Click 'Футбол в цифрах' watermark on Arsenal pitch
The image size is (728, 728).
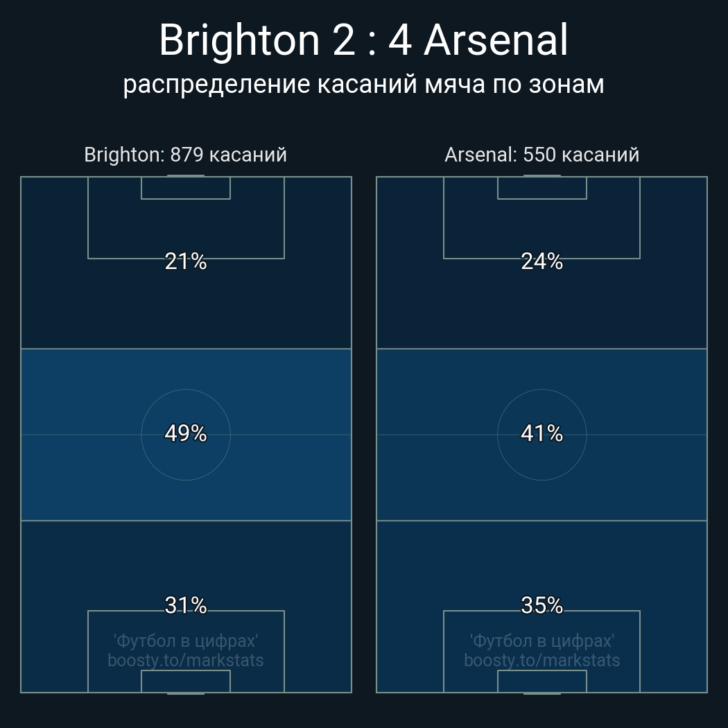541,641
